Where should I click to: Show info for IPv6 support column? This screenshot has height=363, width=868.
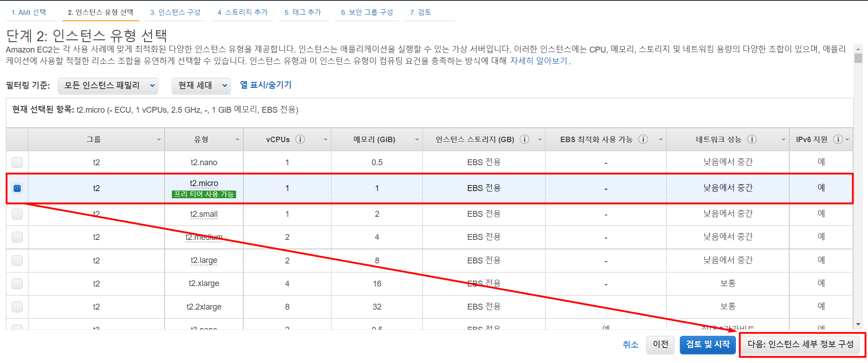[838, 139]
